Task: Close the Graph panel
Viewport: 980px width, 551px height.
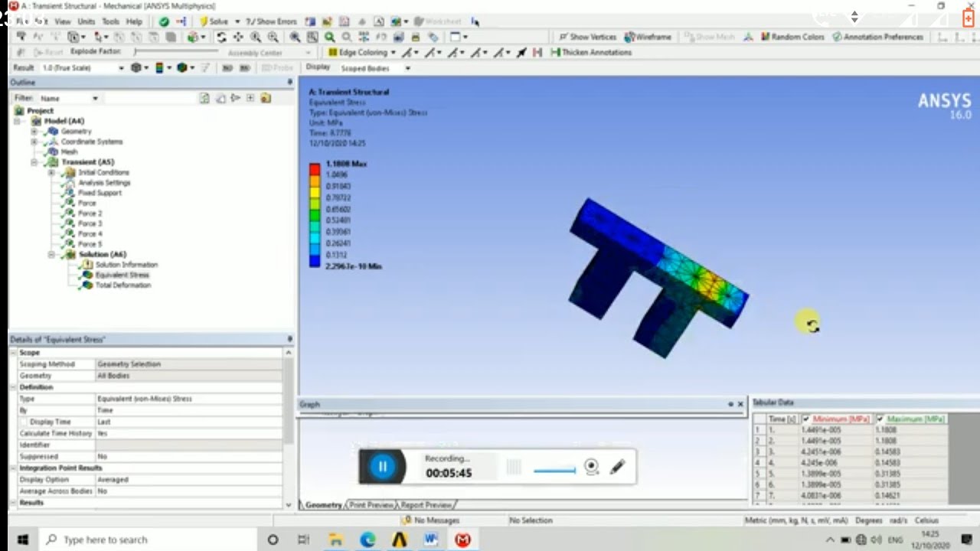Action: (740, 404)
